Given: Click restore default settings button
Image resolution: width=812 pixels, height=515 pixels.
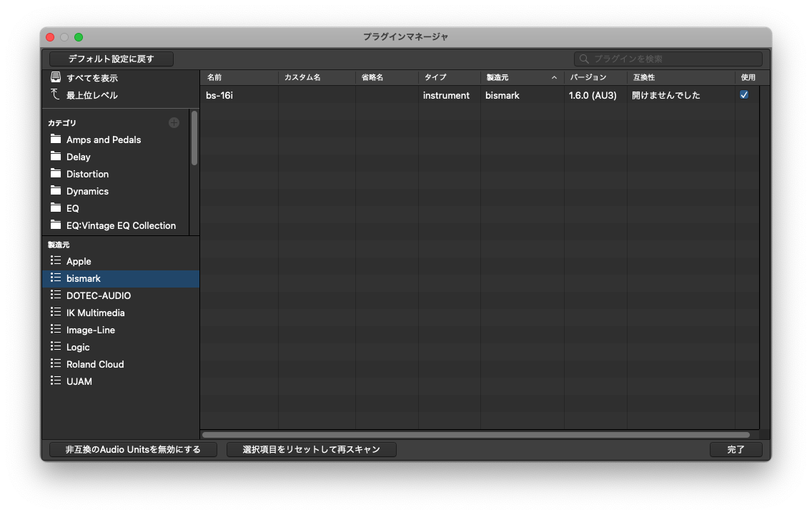Looking at the screenshot, I should tap(112, 59).
